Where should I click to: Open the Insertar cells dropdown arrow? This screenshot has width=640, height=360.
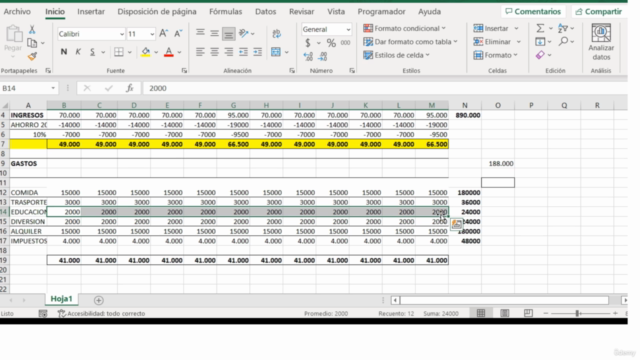pyautogui.click(x=516, y=28)
